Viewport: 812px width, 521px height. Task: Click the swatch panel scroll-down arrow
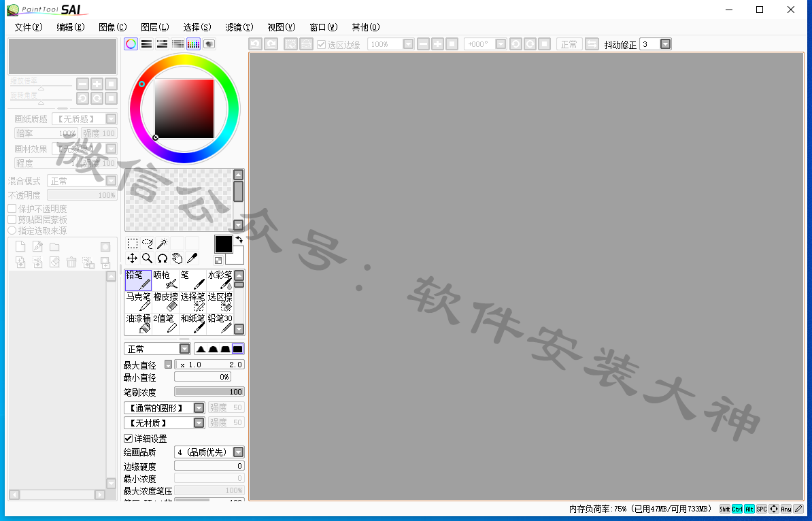pyautogui.click(x=238, y=224)
